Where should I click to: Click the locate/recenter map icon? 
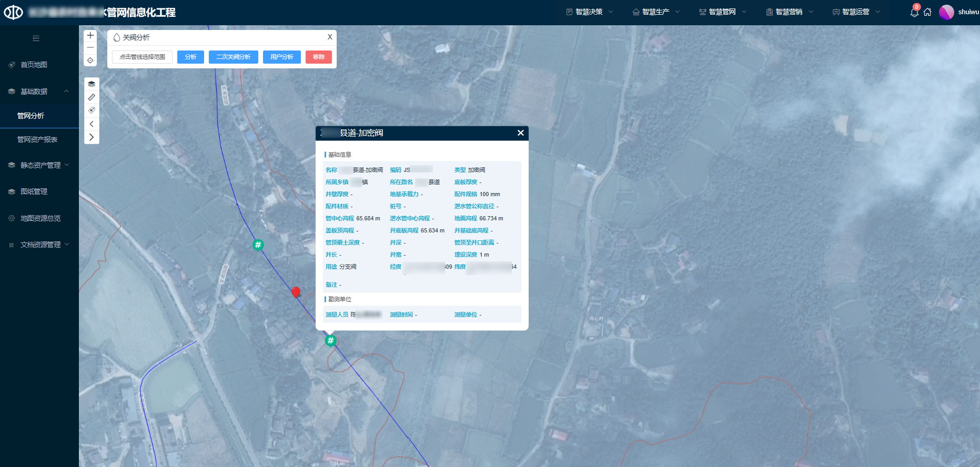click(90, 60)
